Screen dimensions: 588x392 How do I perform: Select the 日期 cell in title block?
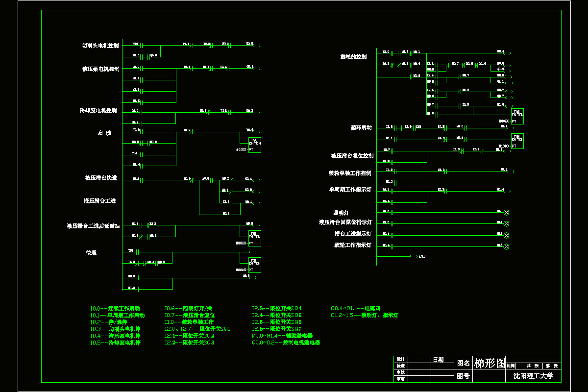[x=438, y=360]
